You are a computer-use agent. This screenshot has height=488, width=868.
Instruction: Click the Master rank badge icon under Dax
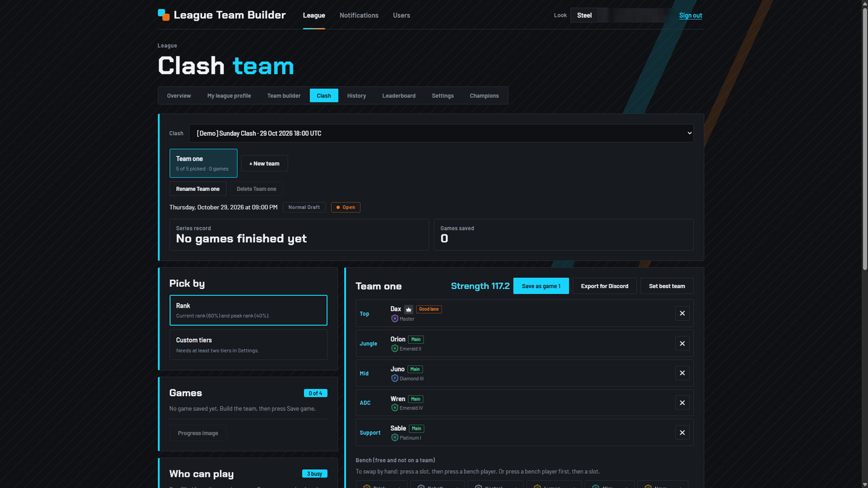point(394,319)
